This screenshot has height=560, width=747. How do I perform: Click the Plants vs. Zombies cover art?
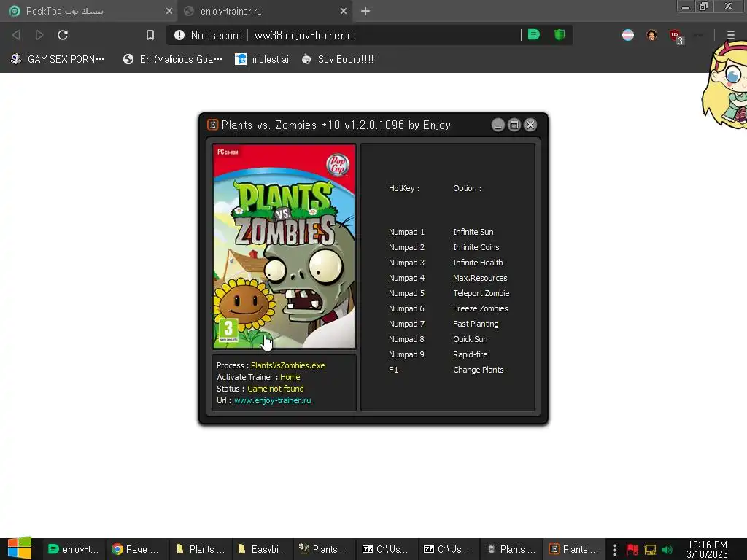pyautogui.click(x=284, y=246)
